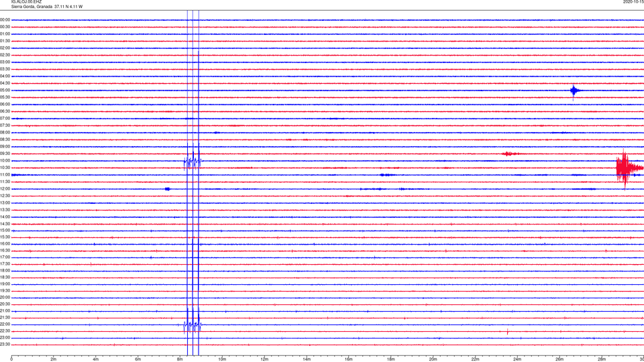The height and width of the screenshot is (362, 644).
Task: Click the calibration pulses on 10:00 trace
Action: click(x=193, y=162)
